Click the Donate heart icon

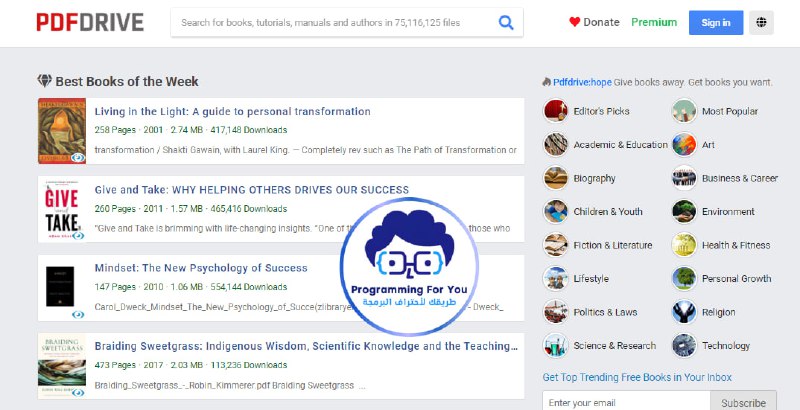pos(574,22)
